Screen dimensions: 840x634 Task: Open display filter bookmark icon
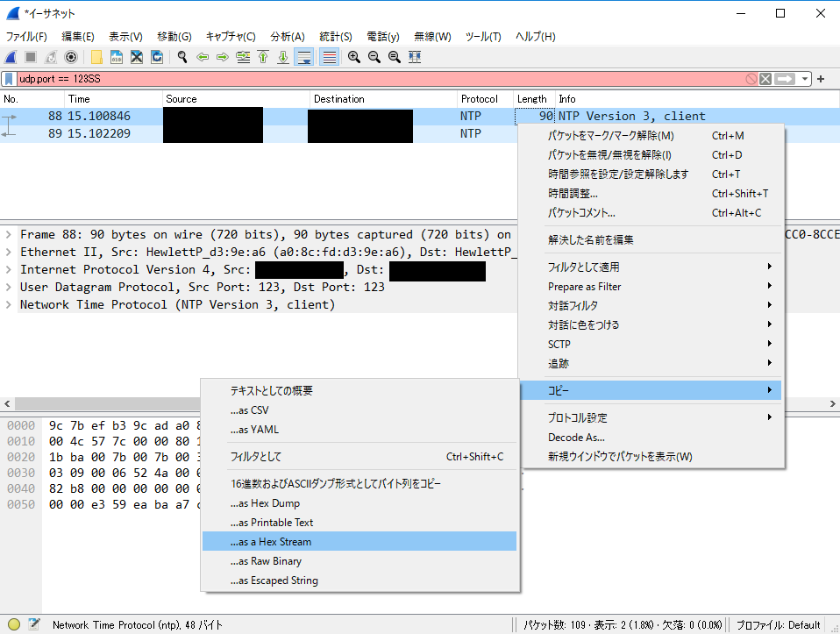pyautogui.click(x=9, y=79)
